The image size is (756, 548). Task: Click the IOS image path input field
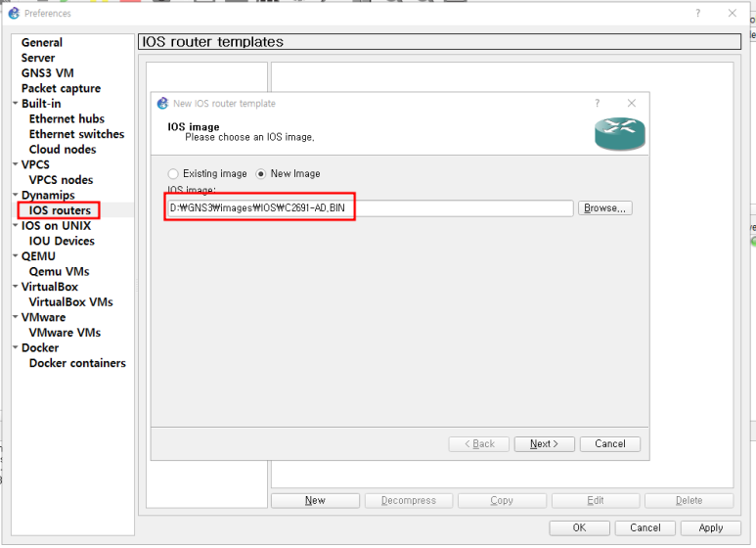pyautogui.click(x=371, y=208)
